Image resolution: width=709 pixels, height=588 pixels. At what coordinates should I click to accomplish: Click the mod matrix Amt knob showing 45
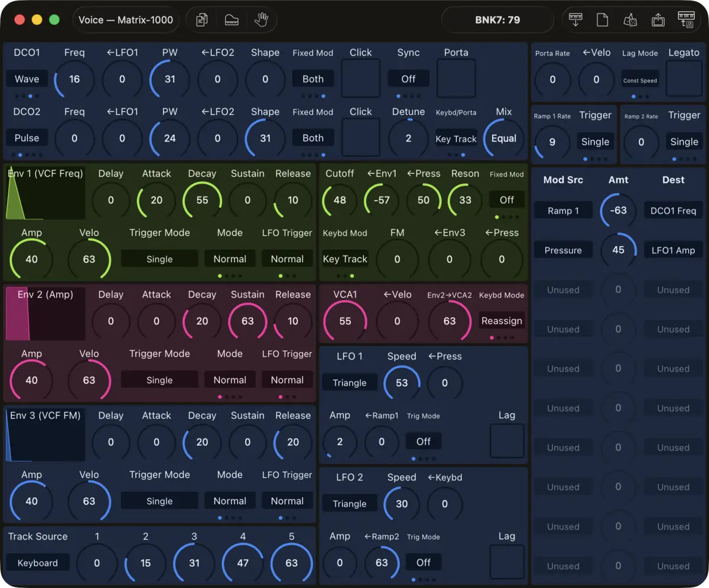coord(618,250)
